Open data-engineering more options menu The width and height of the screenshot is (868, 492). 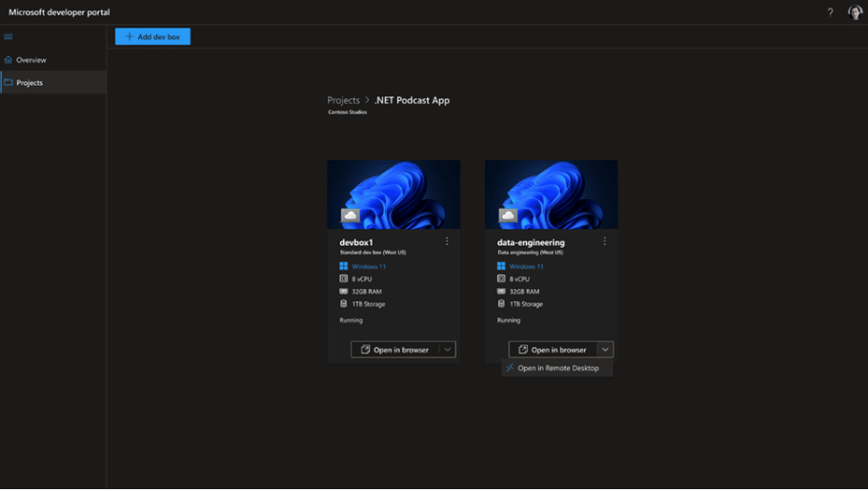click(604, 241)
